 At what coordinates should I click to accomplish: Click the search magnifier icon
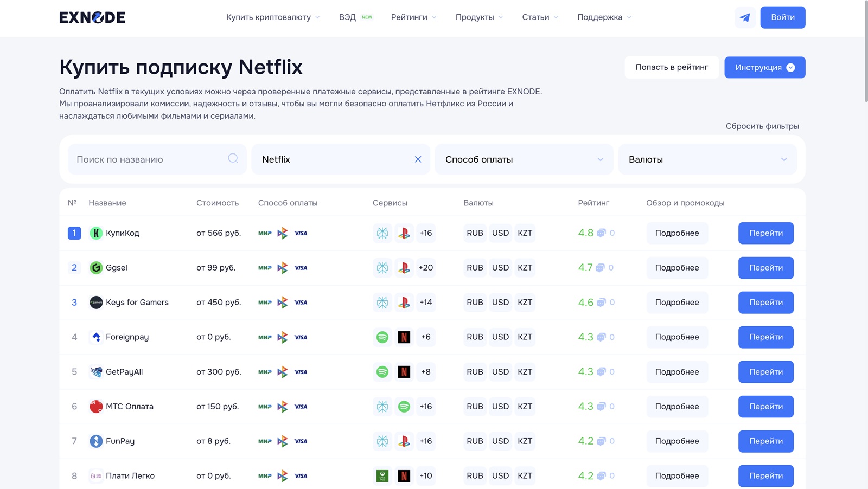[233, 158]
